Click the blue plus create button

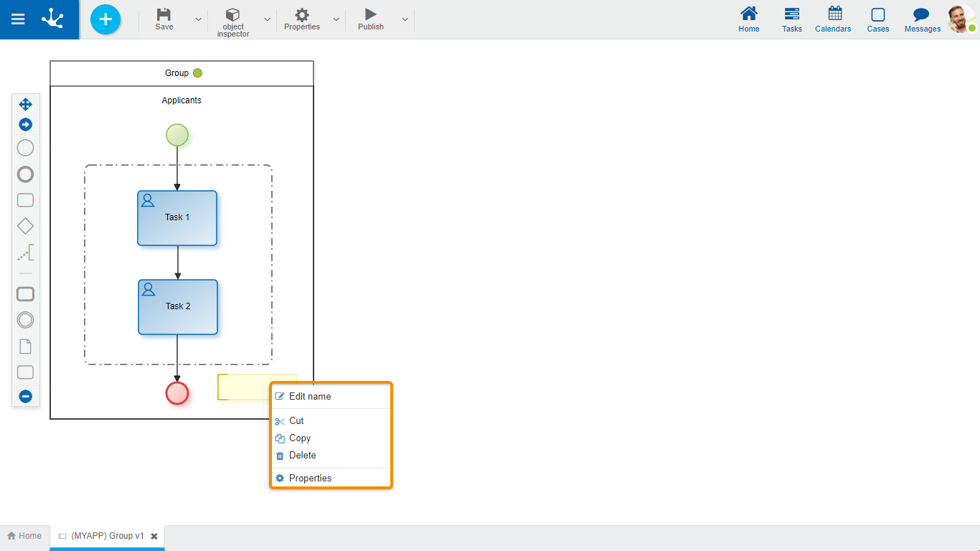[x=105, y=19]
